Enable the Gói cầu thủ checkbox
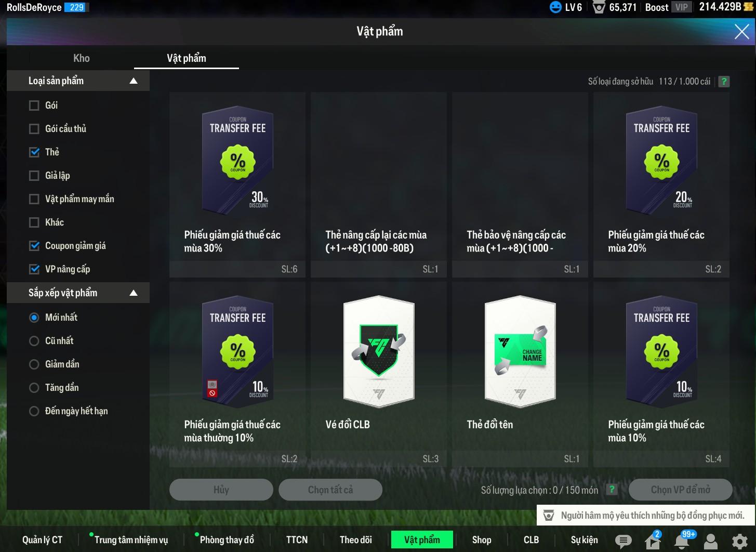This screenshot has width=756, height=552. tap(34, 129)
